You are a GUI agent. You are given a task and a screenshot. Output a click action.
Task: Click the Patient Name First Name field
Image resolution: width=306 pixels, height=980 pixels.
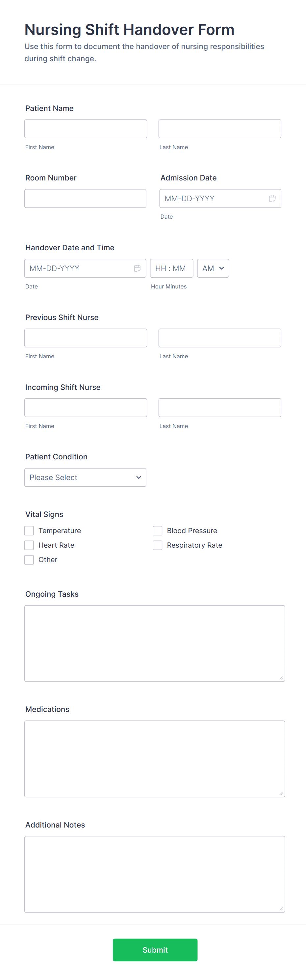click(x=86, y=128)
